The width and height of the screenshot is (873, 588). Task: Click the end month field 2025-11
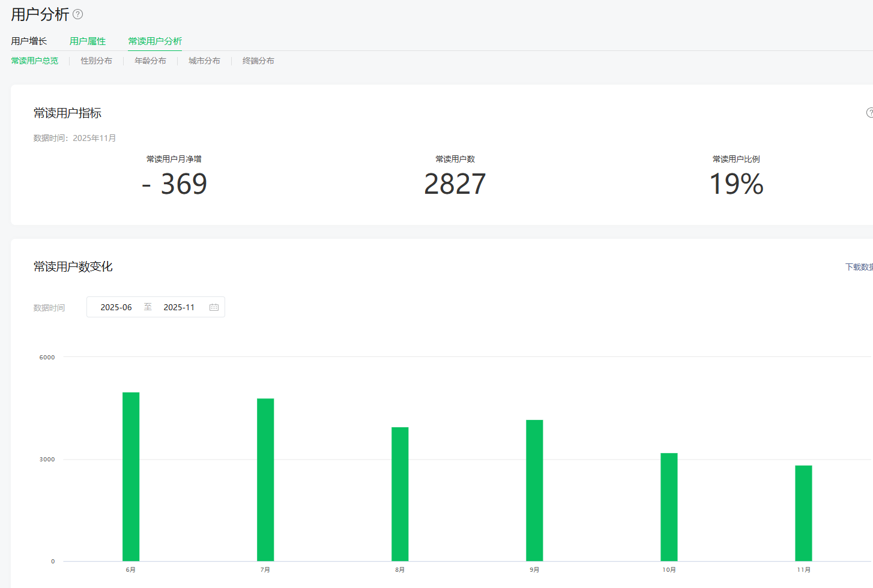coord(179,307)
